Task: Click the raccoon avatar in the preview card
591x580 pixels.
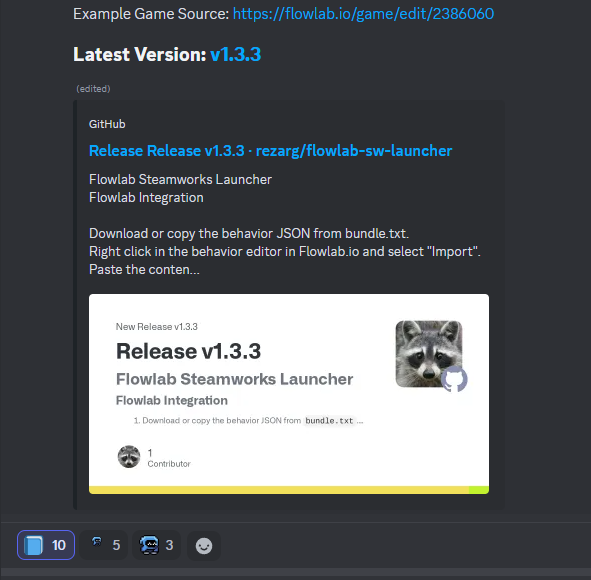Action: coord(429,354)
